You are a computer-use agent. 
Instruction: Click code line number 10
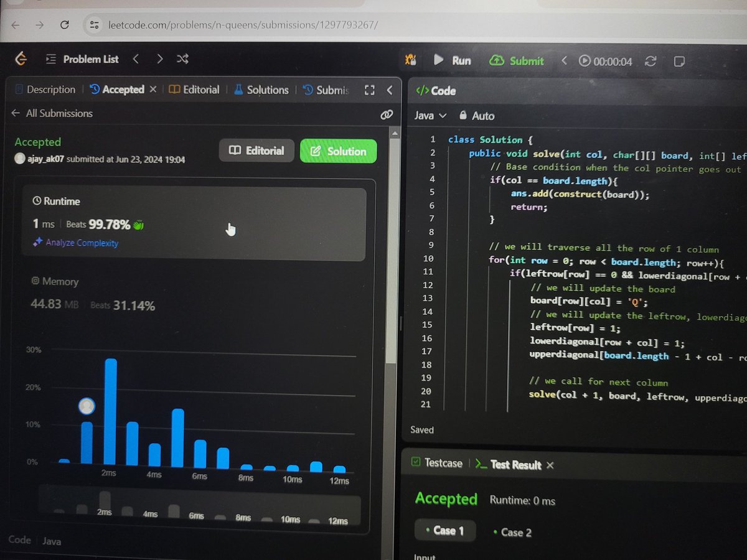[x=428, y=259]
